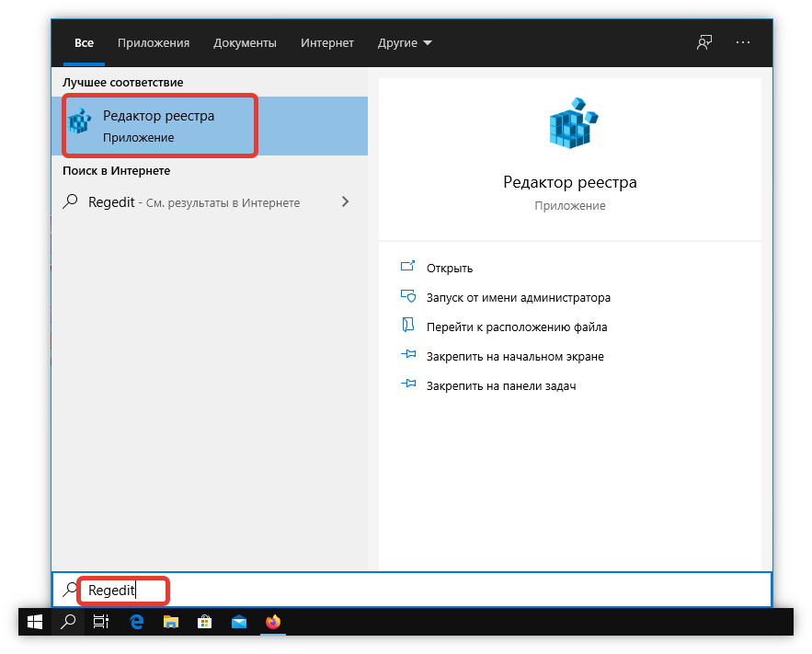Open the Registry Editor best match result
This screenshot has width=812, height=654.
coord(158,126)
